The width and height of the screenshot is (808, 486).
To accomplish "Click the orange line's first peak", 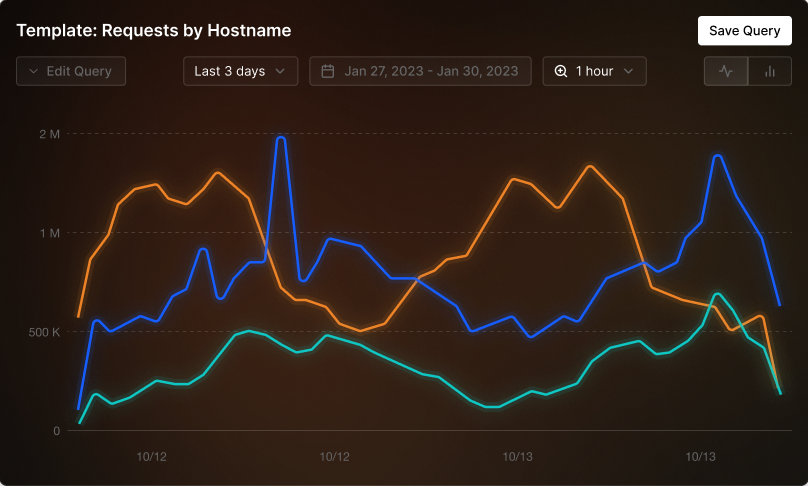I will coord(217,173).
